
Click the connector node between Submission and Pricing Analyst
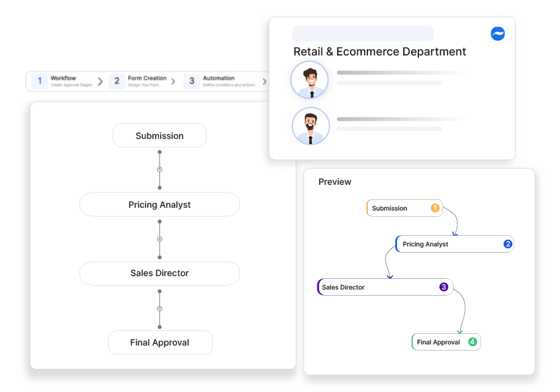160,169
